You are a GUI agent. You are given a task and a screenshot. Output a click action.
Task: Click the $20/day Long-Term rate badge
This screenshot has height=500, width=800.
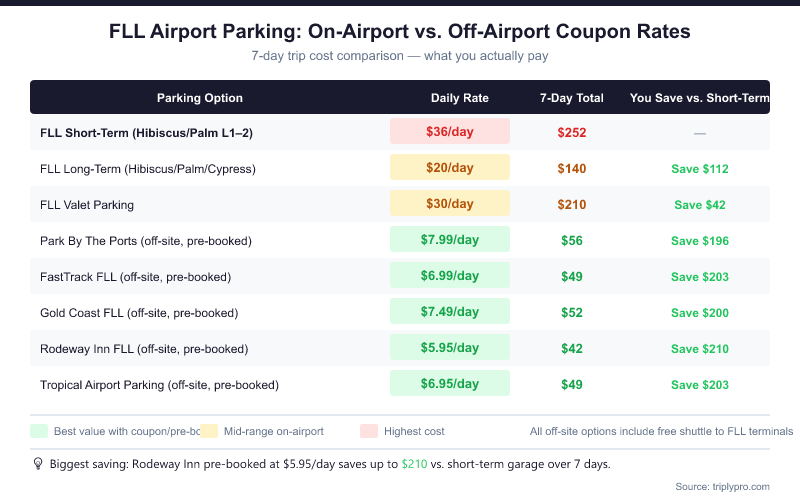[450, 168]
